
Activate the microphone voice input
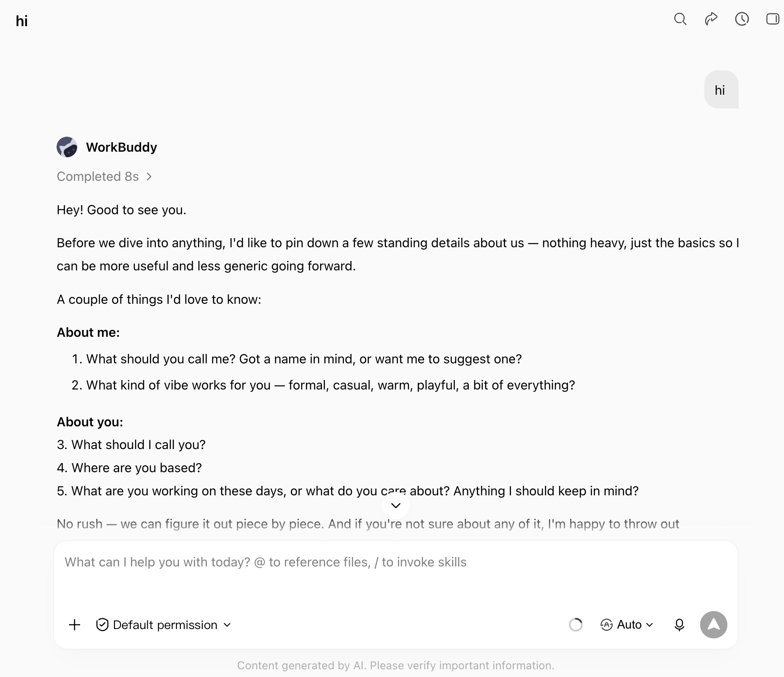(x=679, y=625)
